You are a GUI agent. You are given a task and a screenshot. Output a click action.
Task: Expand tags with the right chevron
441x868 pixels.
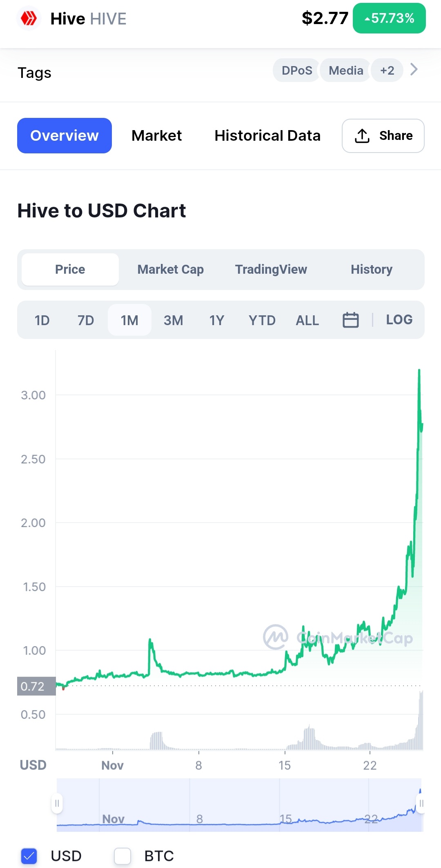414,69
